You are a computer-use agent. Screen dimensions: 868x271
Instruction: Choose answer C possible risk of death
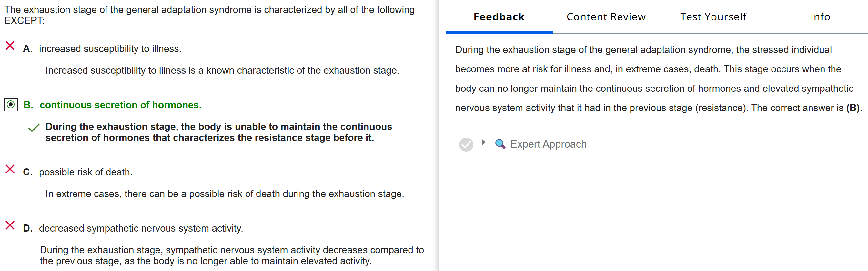(x=86, y=172)
